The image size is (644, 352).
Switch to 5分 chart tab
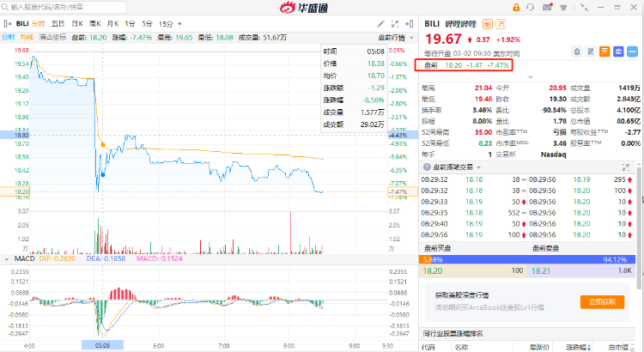(x=147, y=24)
